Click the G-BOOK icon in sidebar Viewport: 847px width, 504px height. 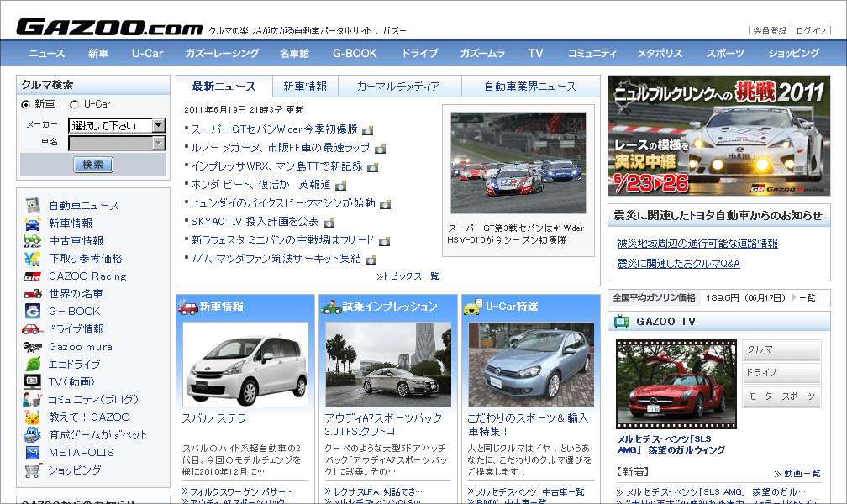coord(33,311)
